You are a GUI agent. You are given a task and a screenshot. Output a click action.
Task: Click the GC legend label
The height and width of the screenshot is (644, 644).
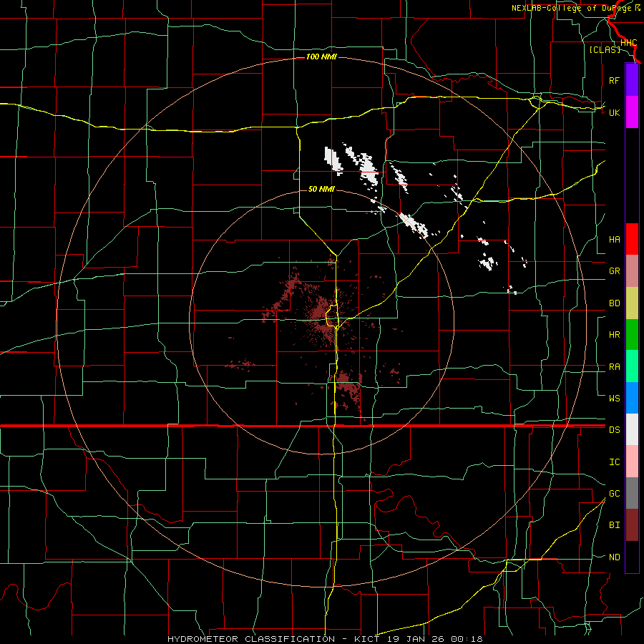[x=614, y=493]
